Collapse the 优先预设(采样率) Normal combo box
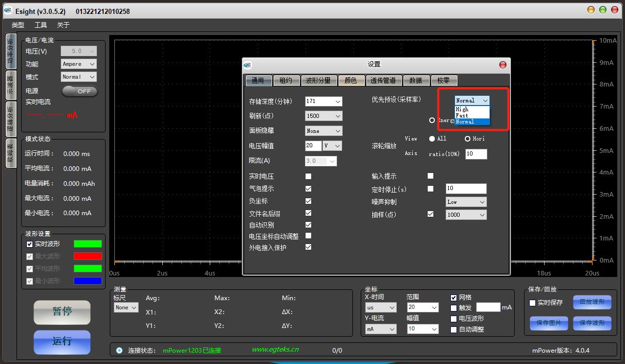The height and width of the screenshot is (364, 625). pyautogui.click(x=471, y=100)
